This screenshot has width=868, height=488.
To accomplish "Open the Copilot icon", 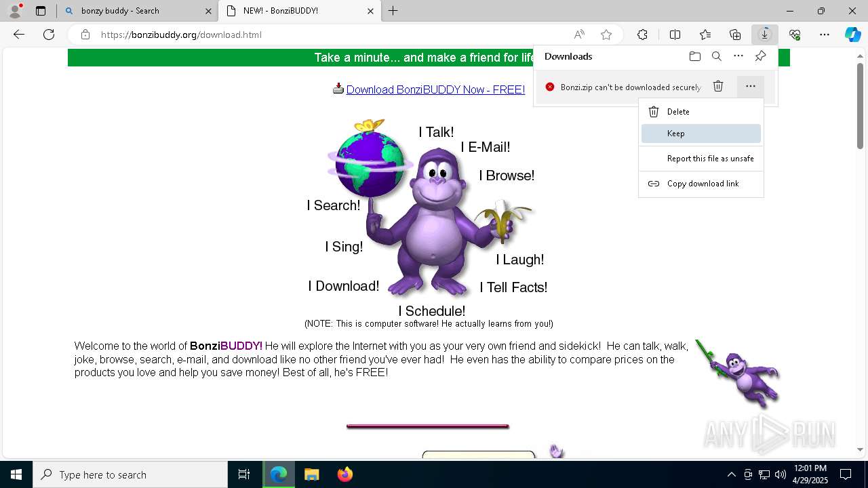I will (x=852, y=35).
